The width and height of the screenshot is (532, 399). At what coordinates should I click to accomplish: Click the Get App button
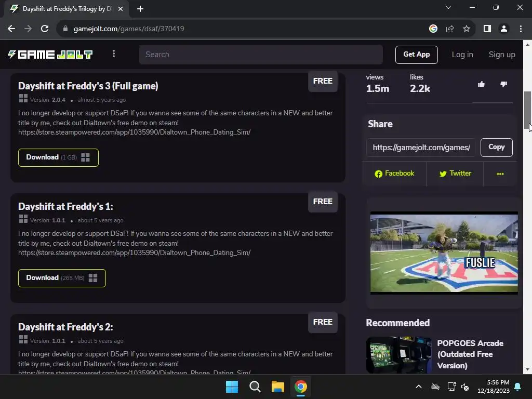(x=416, y=55)
